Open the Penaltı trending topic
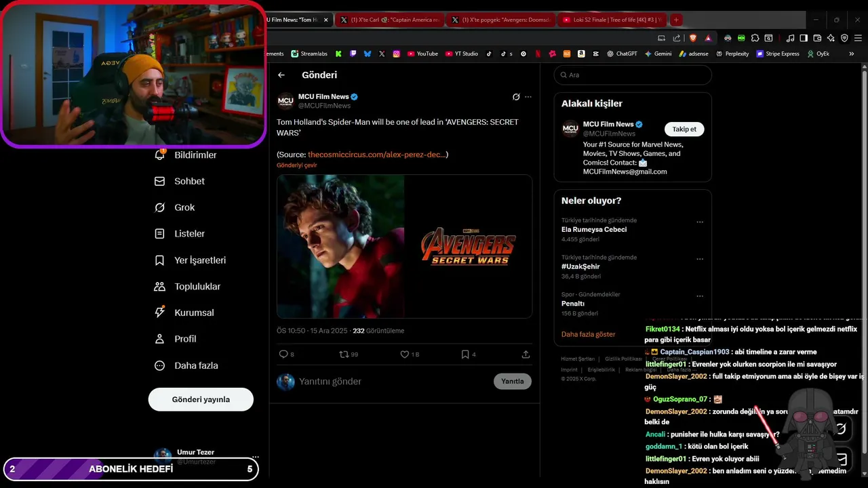This screenshot has height=488, width=868. (573, 304)
